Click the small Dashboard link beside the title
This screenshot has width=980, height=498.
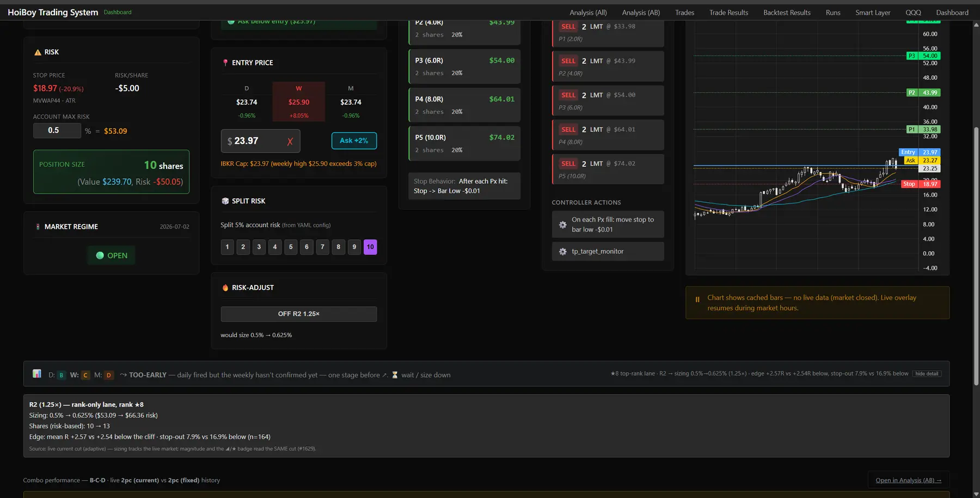[118, 12]
